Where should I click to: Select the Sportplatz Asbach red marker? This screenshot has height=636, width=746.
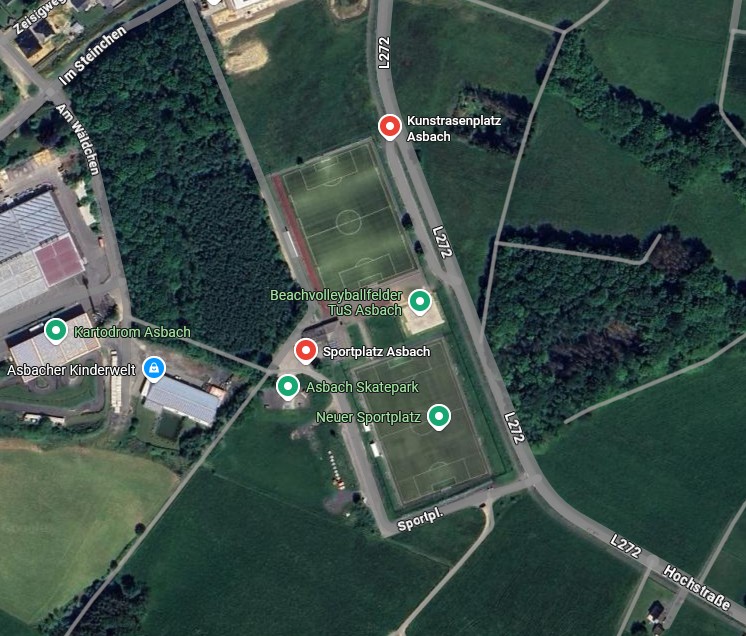pyautogui.click(x=305, y=352)
